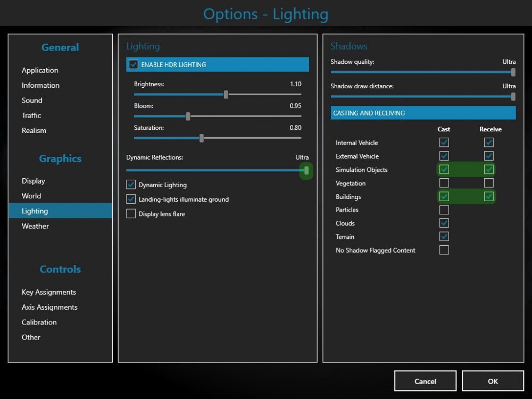
Task: Uncheck Buildings Receive shadow checkbox
Action: 489,196
